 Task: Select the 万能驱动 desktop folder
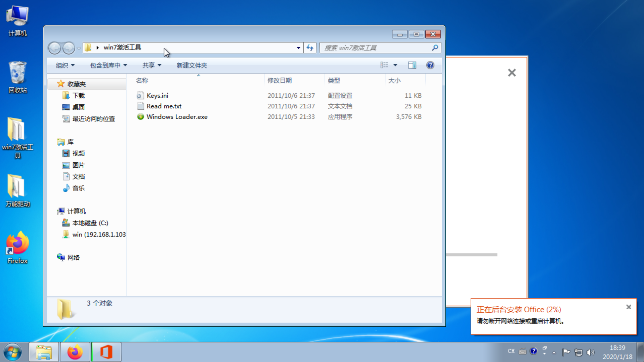17,191
